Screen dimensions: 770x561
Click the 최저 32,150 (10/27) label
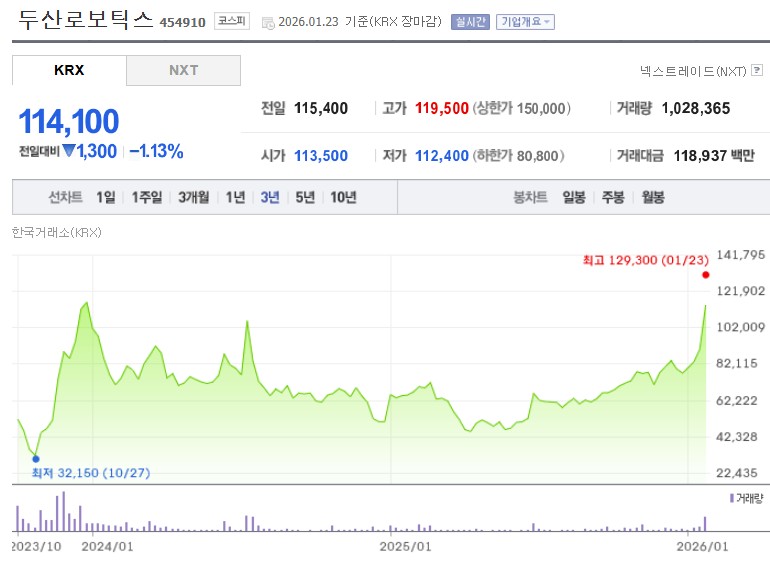pyautogui.click(x=91, y=473)
